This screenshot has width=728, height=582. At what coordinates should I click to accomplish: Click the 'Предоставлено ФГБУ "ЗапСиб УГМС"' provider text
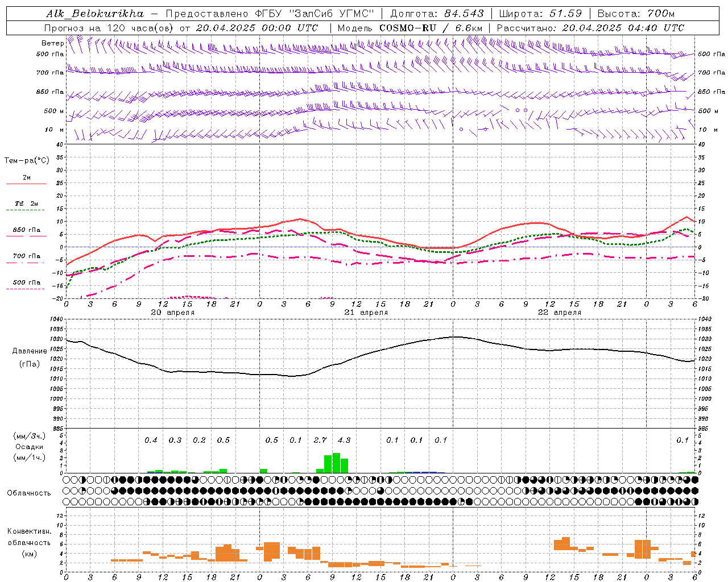270,14
